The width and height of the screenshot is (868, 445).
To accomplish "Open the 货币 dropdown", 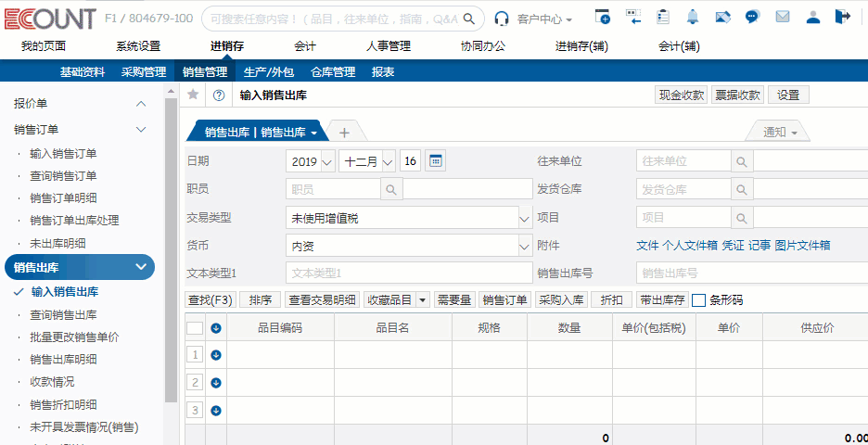I will pyautogui.click(x=523, y=246).
